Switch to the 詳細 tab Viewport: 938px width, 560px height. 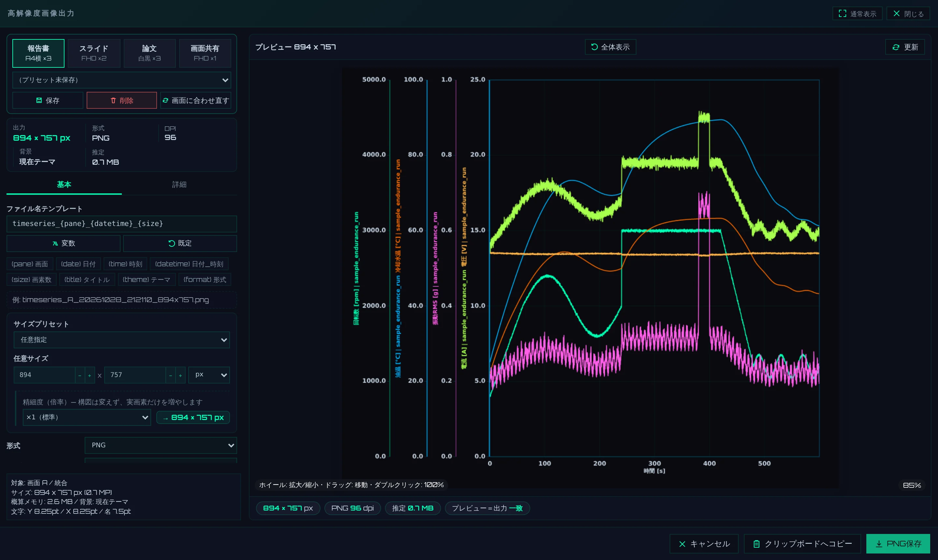pos(179,185)
